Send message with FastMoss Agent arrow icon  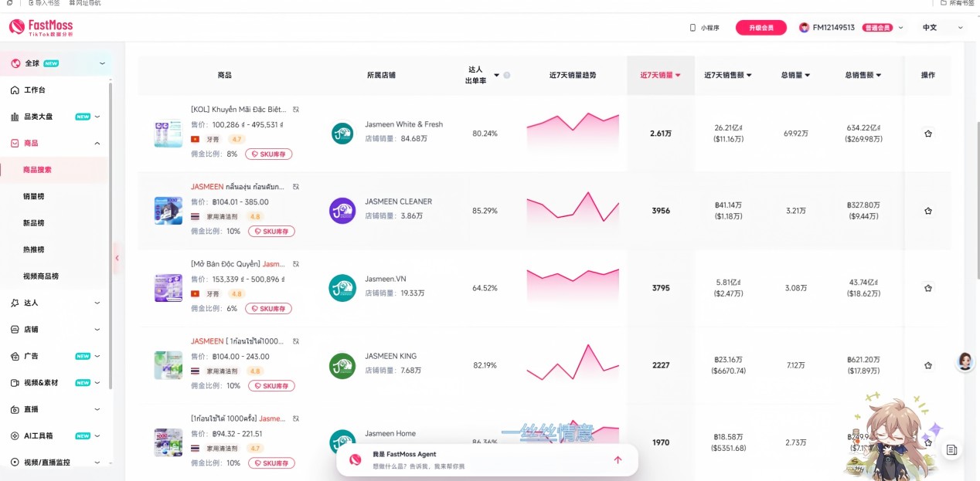tap(618, 460)
